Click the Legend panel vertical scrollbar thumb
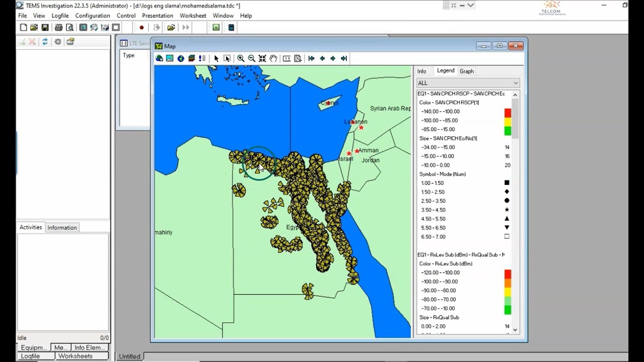This screenshot has width=644, height=362. pyautogui.click(x=515, y=119)
